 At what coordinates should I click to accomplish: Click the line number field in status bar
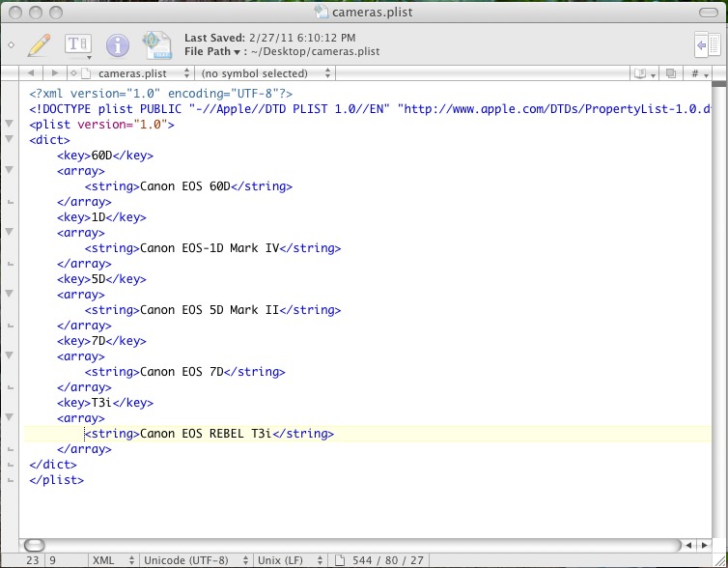[32, 560]
